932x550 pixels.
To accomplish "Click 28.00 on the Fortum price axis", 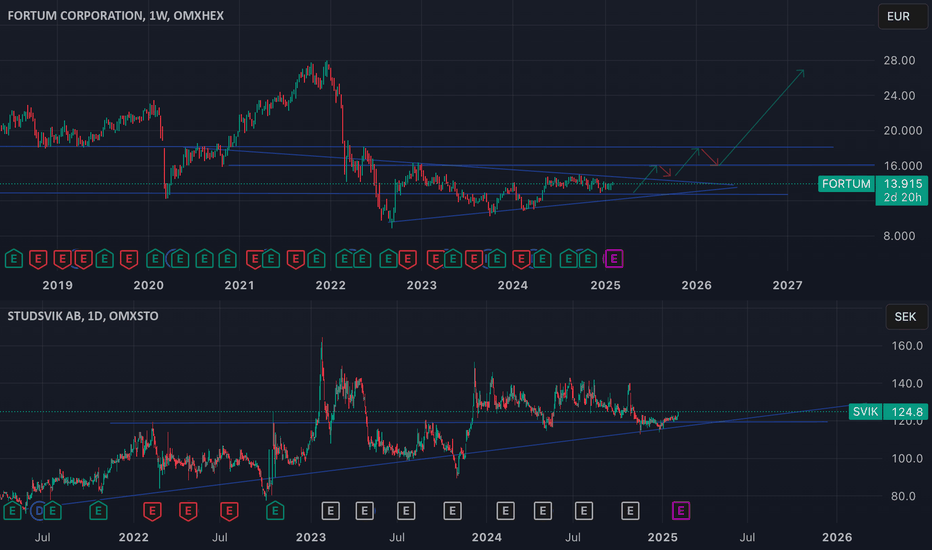I will pos(899,60).
